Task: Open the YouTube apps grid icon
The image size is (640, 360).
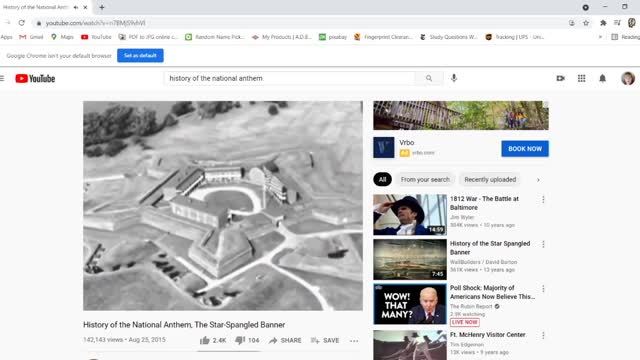Action: pyautogui.click(x=582, y=78)
